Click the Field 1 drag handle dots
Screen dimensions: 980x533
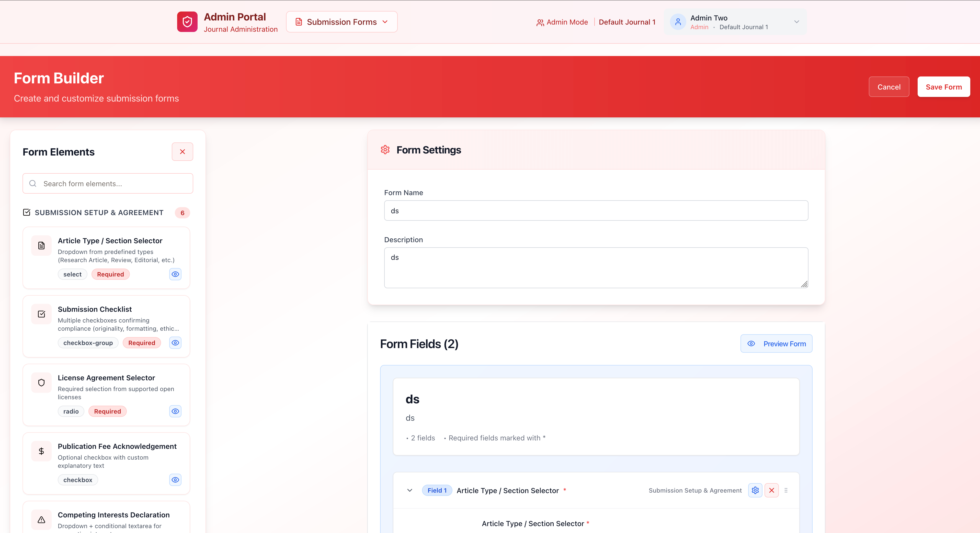click(786, 490)
